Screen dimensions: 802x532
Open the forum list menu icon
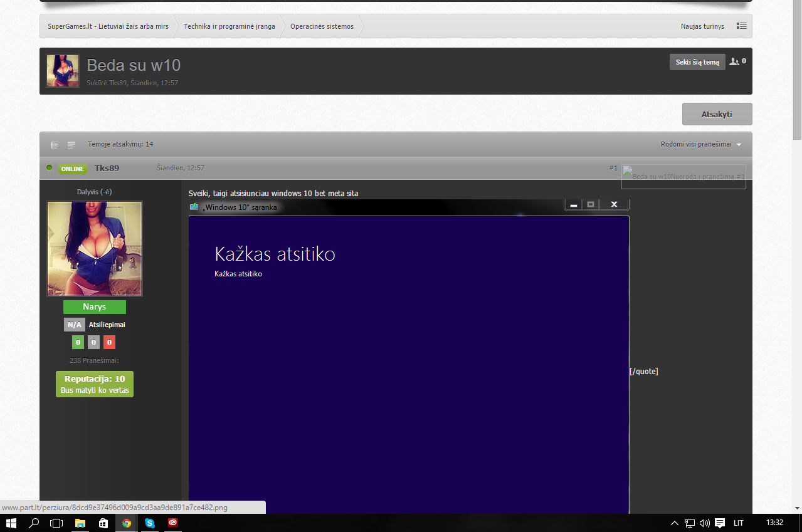click(742, 26)
